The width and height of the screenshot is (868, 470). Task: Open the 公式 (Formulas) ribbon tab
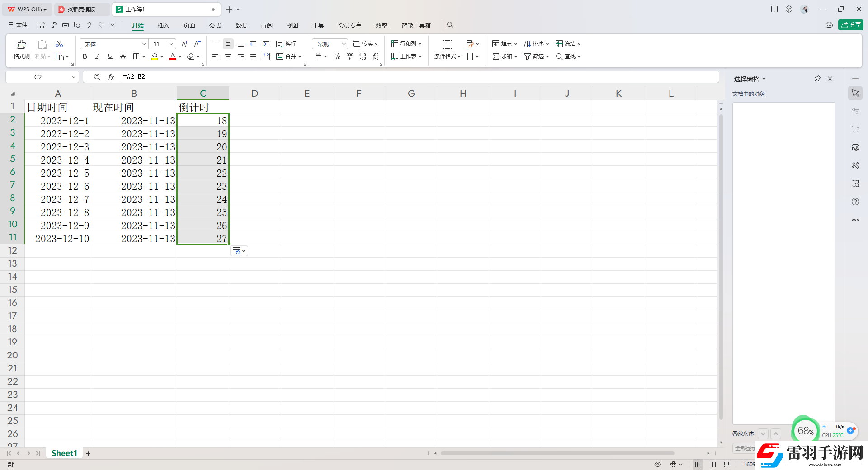(x=215, y=25)
